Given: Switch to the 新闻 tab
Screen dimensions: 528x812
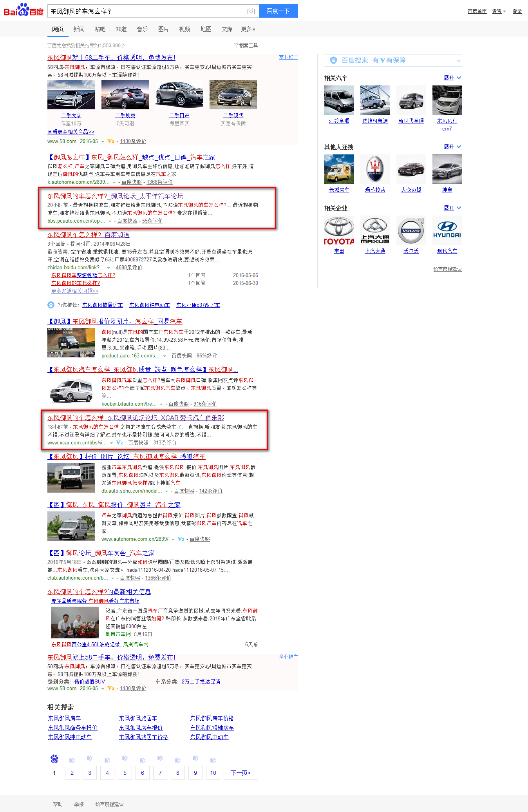Looking at the screenshot, I should [79, 29].
